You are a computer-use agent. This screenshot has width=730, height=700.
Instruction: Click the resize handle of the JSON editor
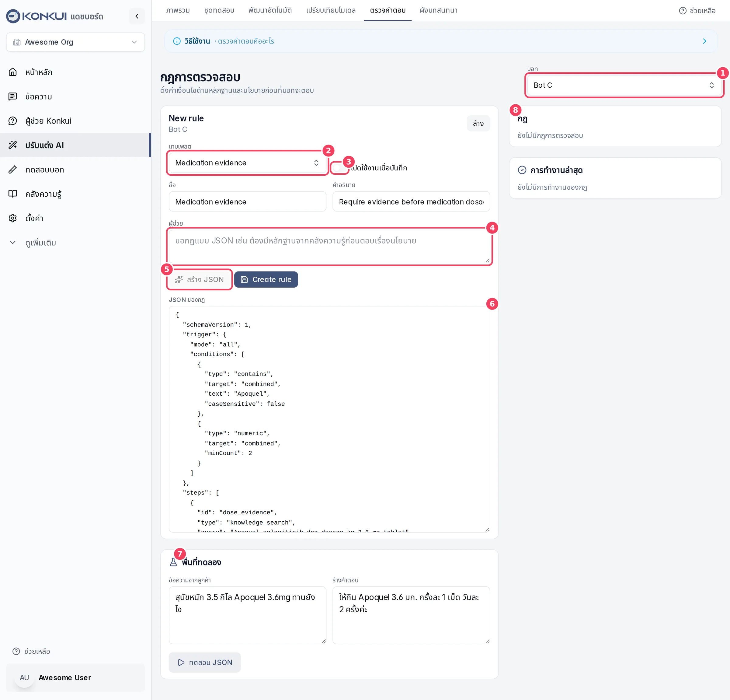487,529
